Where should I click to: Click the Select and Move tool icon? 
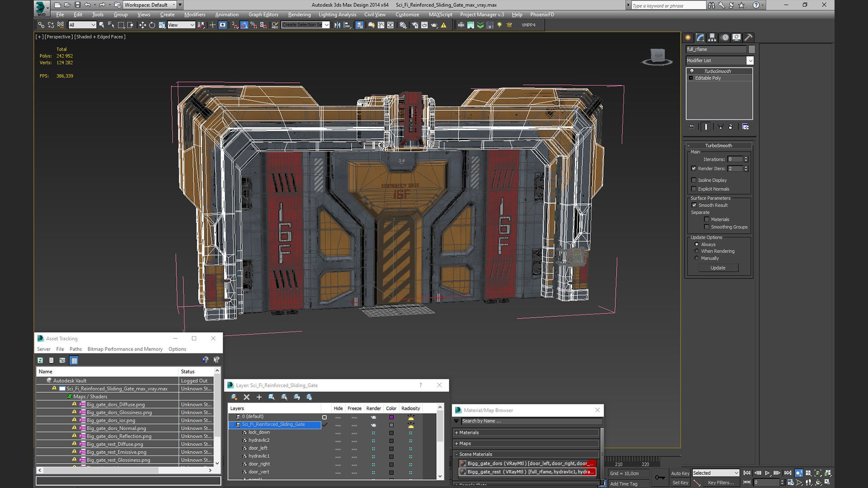coord(142,25)
